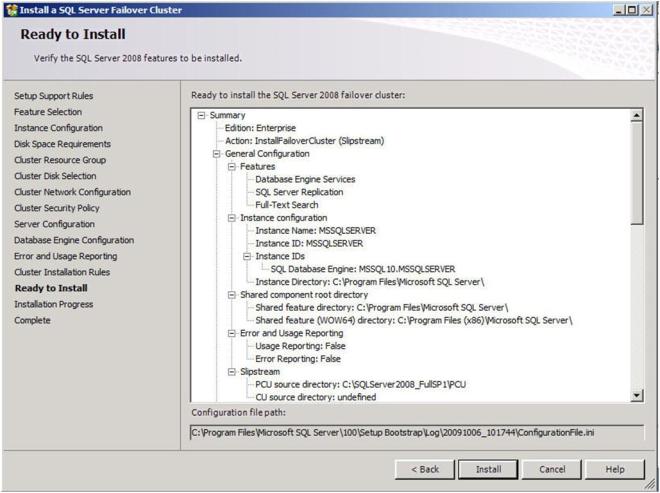Collapse the Slipstream tree node

click(x=231, y=372)
